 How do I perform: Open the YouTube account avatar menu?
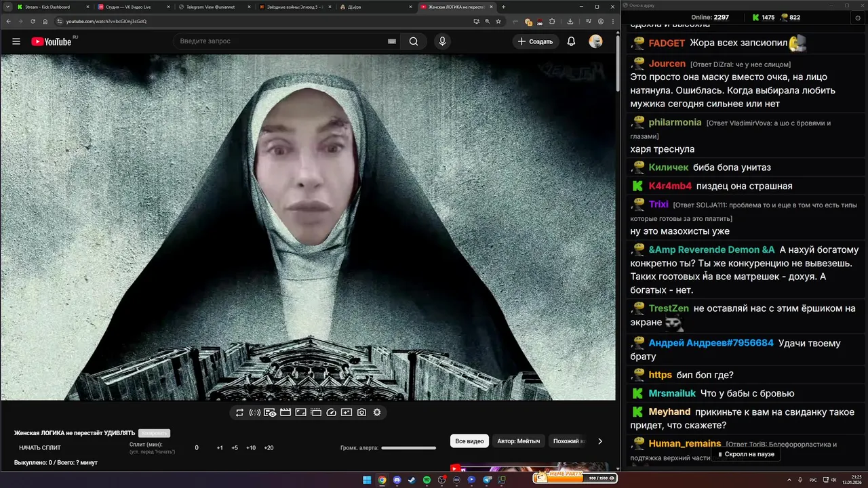tap(595, 41)
